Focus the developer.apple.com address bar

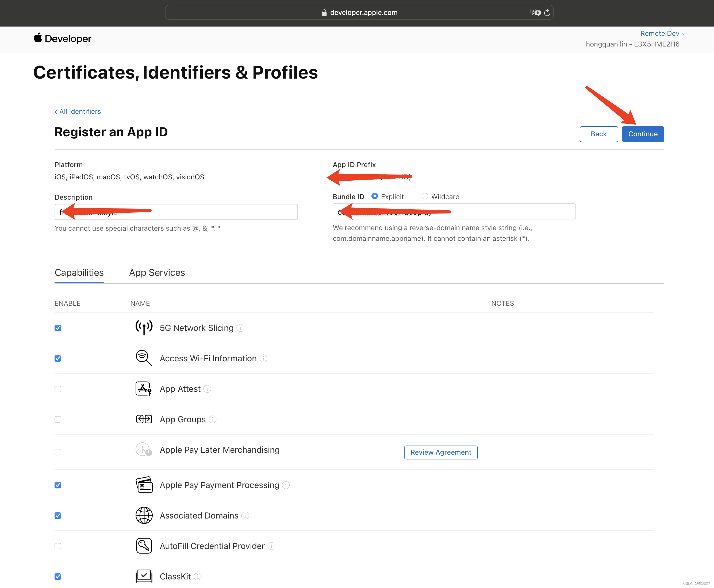[359, 13]
